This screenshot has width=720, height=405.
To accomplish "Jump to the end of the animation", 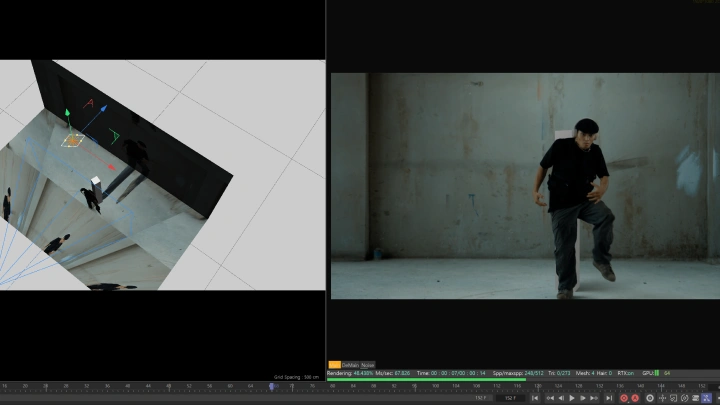I will click(x=609, y=398).
